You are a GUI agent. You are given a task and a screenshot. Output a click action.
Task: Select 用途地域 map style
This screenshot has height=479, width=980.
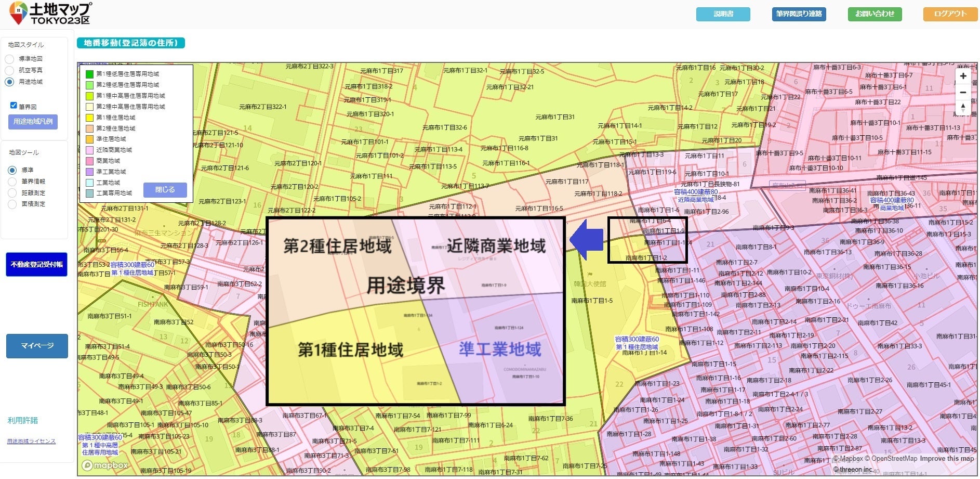pos(9,82)
